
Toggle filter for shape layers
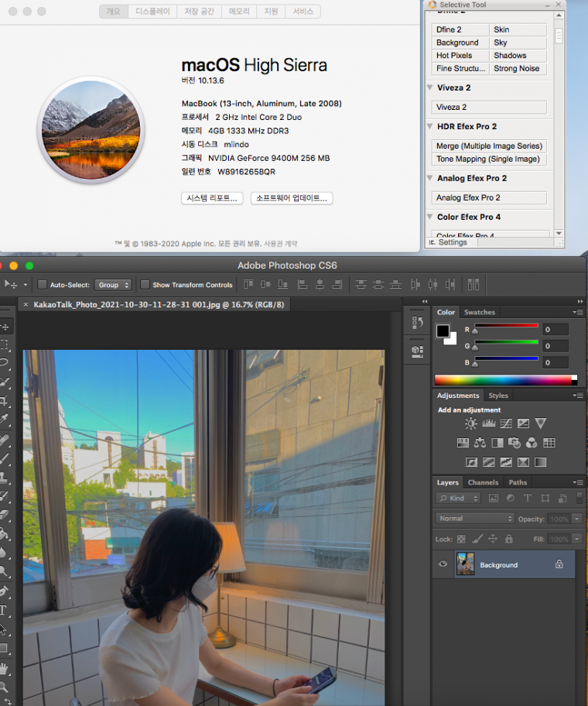tap(545, 498)
